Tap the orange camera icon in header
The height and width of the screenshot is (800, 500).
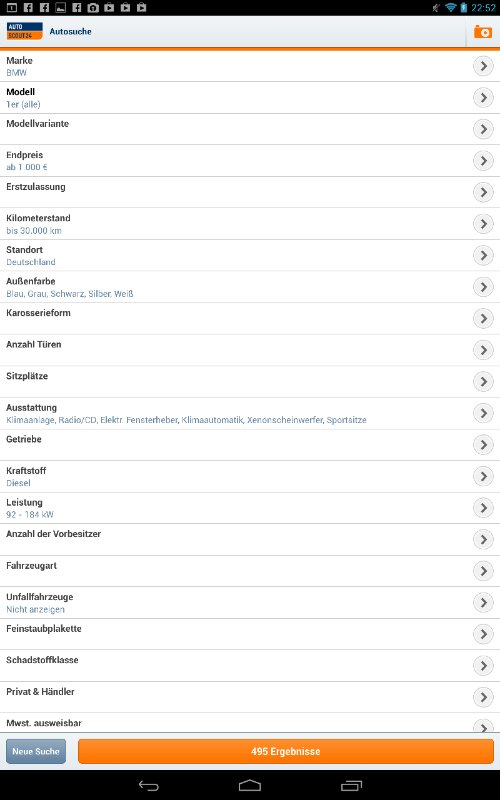coord(483,32)
